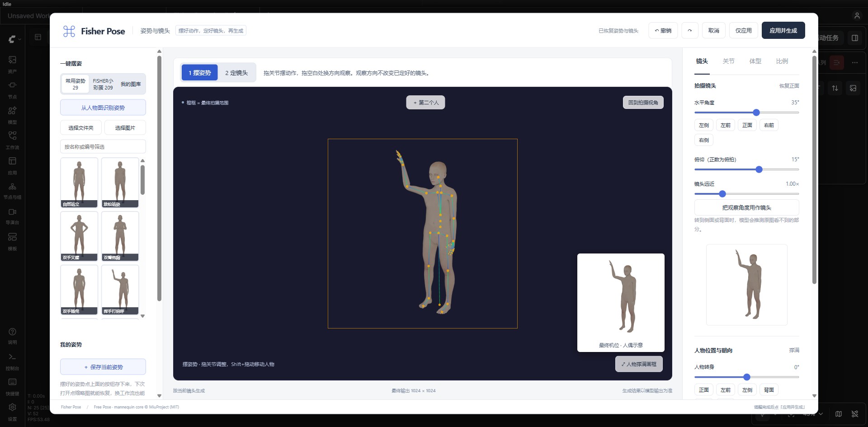Click the 回到拍摄视角 button
This screenshot has width=868, height=427.
[x=643, y=103]
